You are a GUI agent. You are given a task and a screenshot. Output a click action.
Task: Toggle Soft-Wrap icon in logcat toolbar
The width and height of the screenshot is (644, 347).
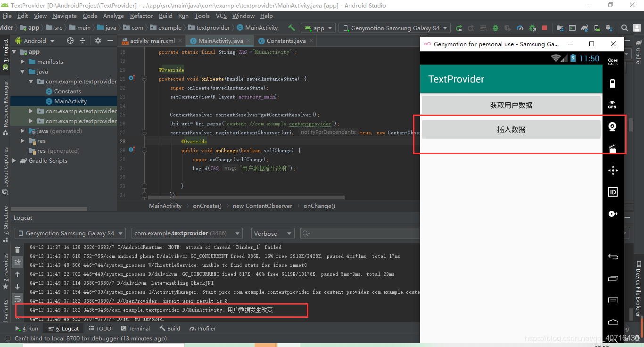pyautogui.click(x=17, y=299)
